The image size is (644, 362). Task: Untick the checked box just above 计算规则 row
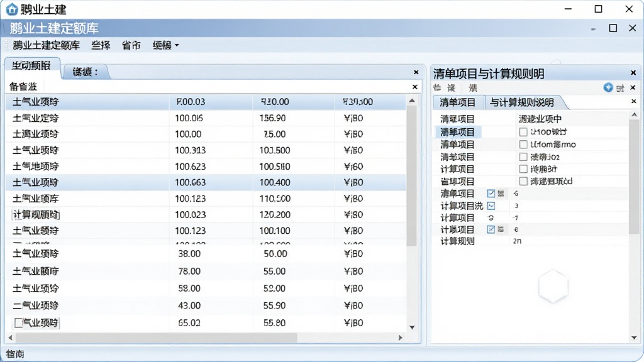(491, 229)
